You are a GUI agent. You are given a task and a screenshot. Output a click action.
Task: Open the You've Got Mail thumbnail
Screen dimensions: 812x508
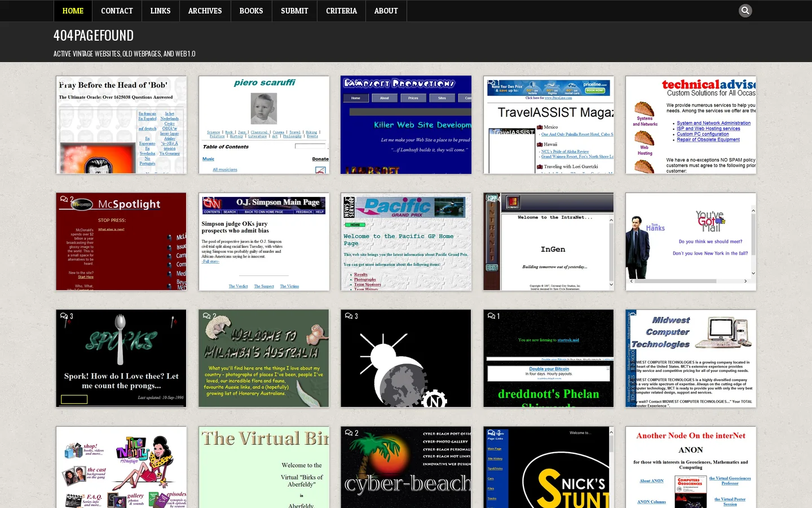coord(691,242)
